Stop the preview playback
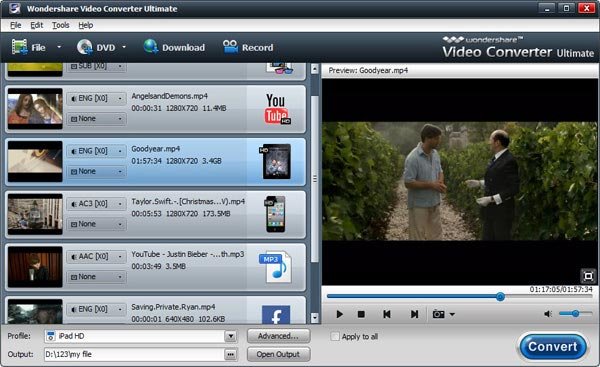Viewport: 600px width, 367px height. point(361,314)
